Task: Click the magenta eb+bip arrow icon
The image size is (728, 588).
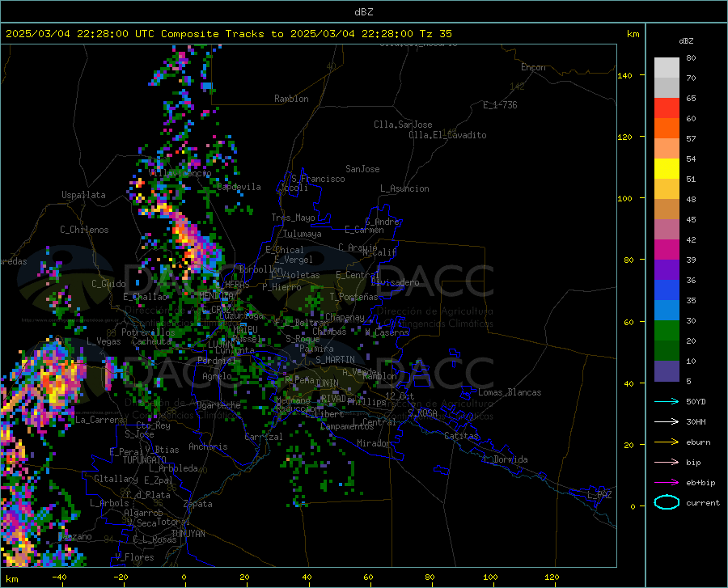Action: pos(667,483)
